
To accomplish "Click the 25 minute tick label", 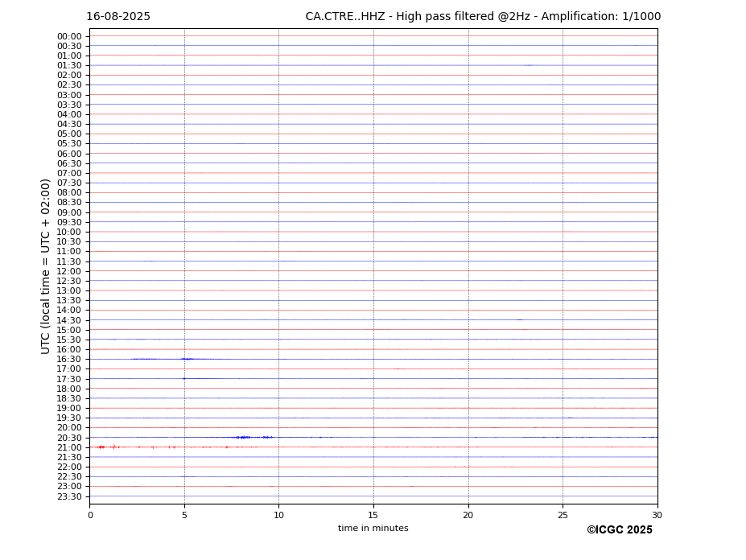I will 563,515.
